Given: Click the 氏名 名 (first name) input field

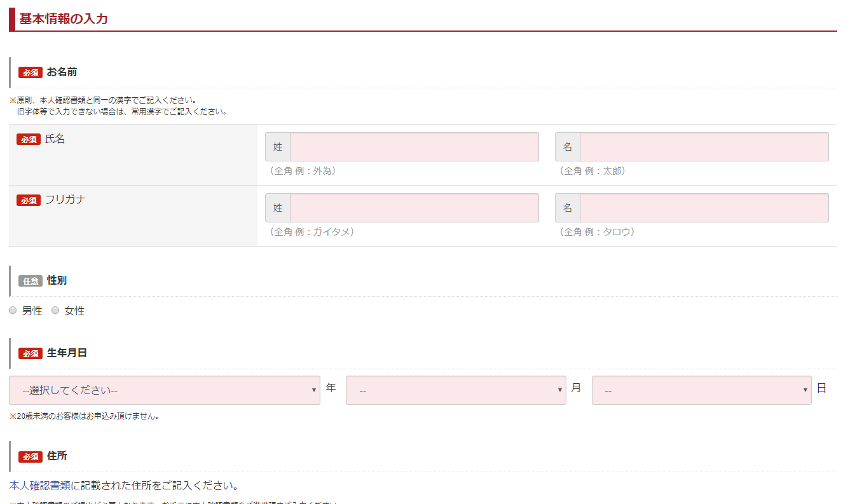Looking at the screenshot, I should 704,147.
